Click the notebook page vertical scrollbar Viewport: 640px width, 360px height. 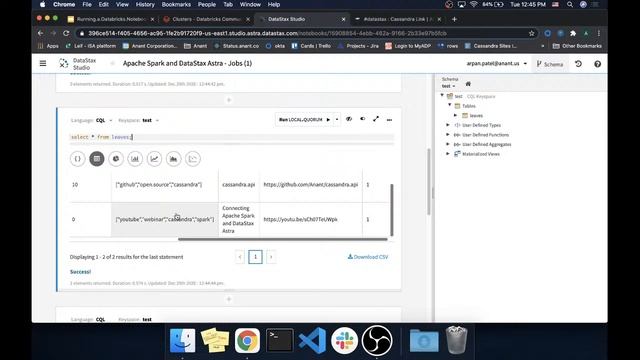[x=429, y=182]
